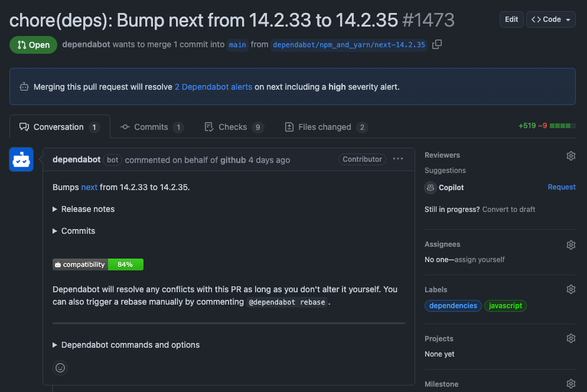Click the Contributor badge
The width and height of the screenshot is (587, 392).
pyautogui.click(x=362, y=159)
